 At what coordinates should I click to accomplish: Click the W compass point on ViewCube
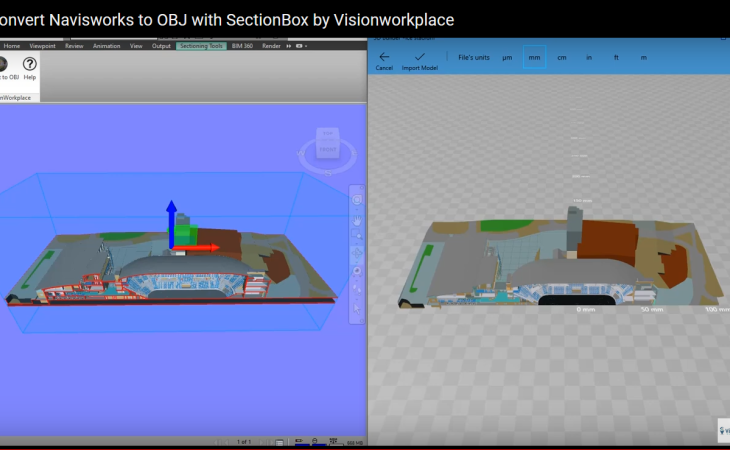coord(301,153)
